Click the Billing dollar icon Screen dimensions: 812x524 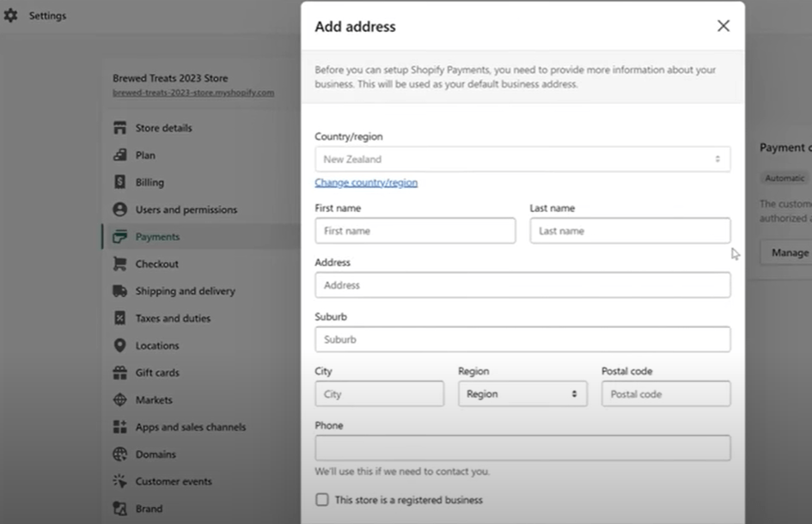[x=119, y=182]
